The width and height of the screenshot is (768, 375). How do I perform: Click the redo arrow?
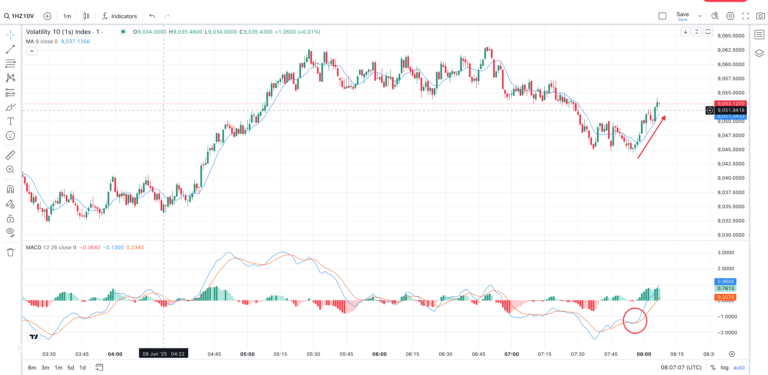click(167, 16)
